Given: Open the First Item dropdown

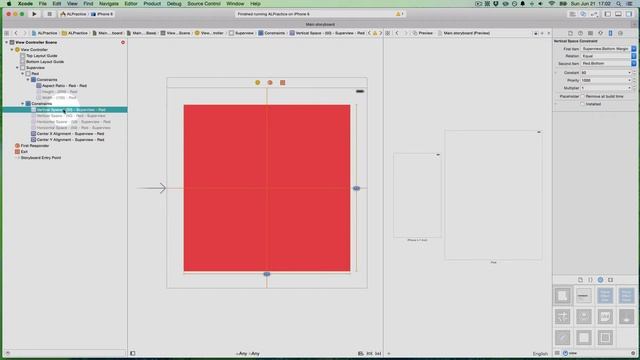Looking at the screenshot, I should [x=608, y=49].
